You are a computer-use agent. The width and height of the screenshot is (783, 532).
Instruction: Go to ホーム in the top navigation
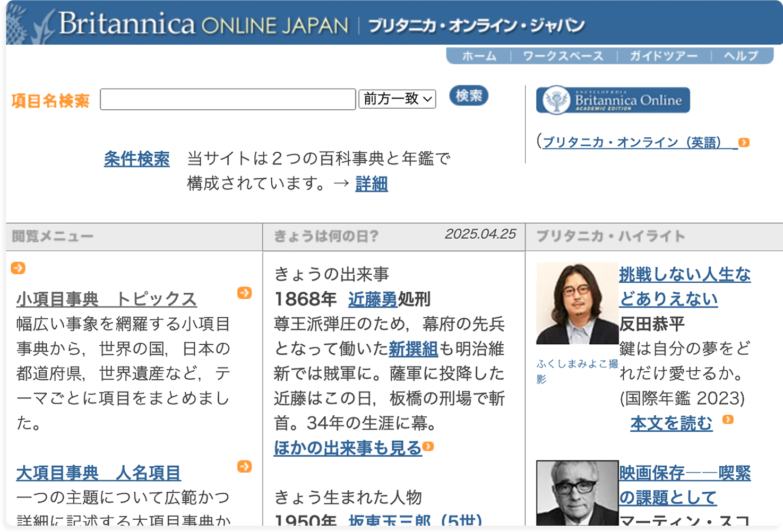tap(479, 56)
